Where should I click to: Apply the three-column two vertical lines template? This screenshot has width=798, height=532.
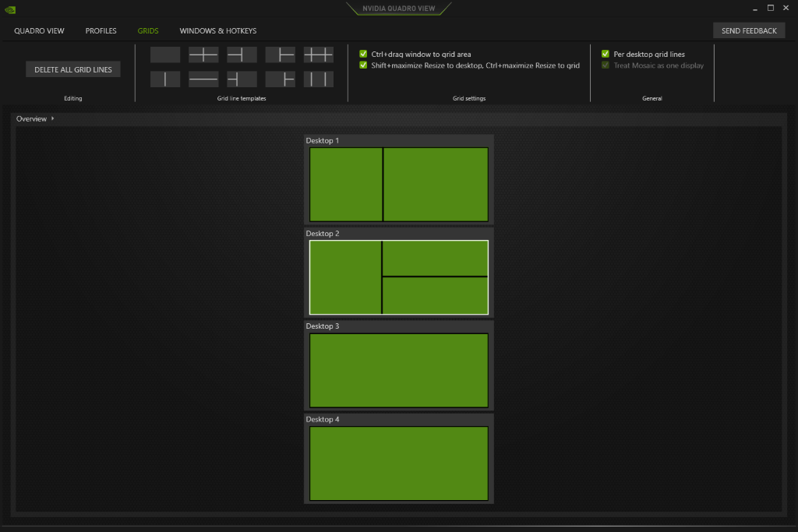(x=319, y=79)
